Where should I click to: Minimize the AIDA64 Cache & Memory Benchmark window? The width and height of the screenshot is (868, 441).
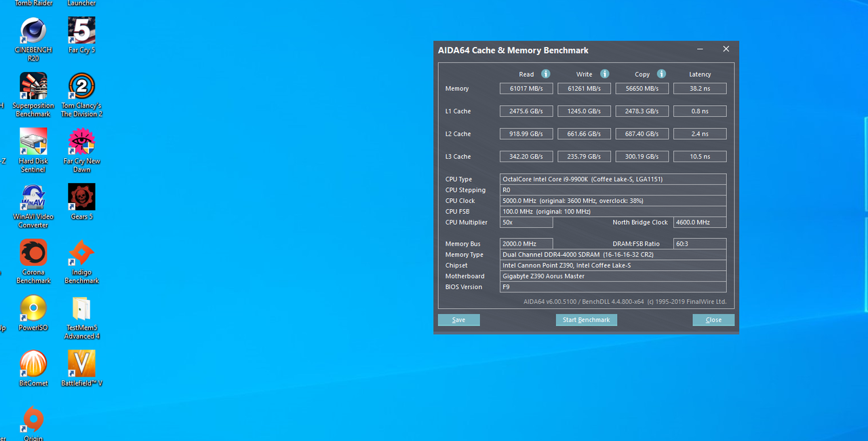700,50
